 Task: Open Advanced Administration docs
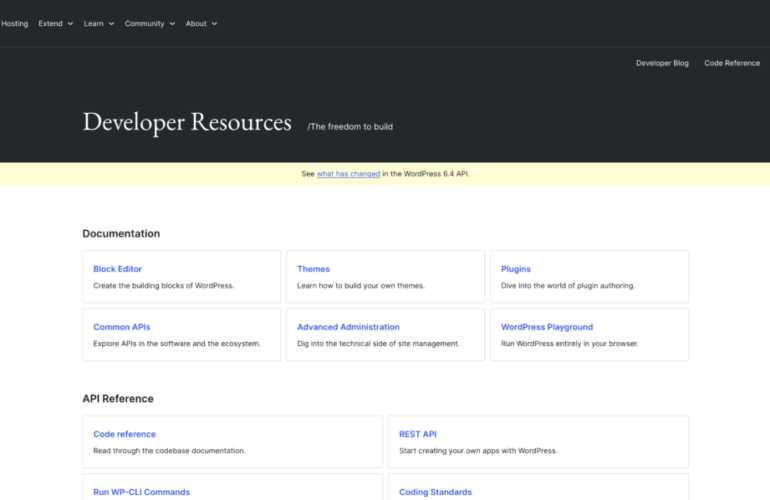(x=348, y=327)
